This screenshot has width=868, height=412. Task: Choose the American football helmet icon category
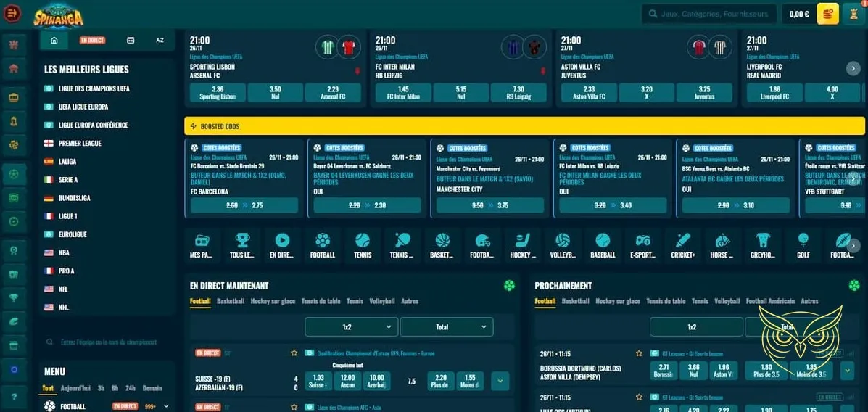point(483,246)
